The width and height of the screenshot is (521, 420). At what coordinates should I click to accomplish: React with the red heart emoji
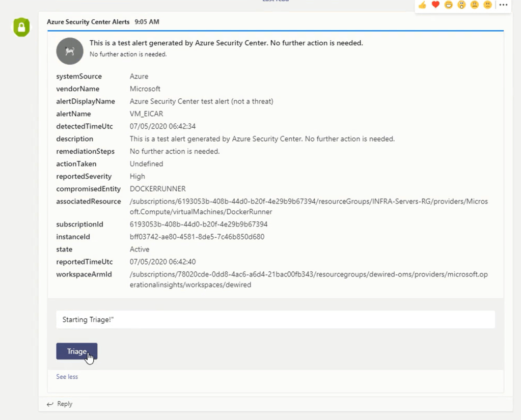[435, 5]
